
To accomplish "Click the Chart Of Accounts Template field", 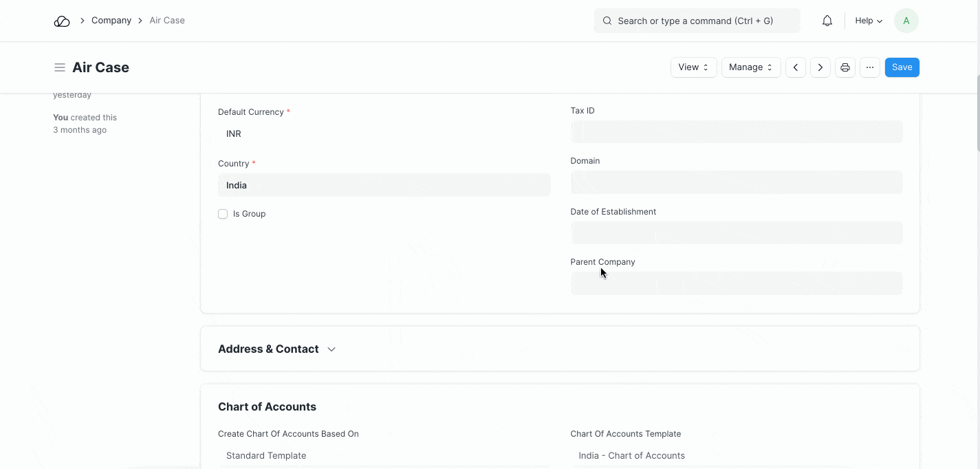I will pyautogui.click(x=736, y=455).
